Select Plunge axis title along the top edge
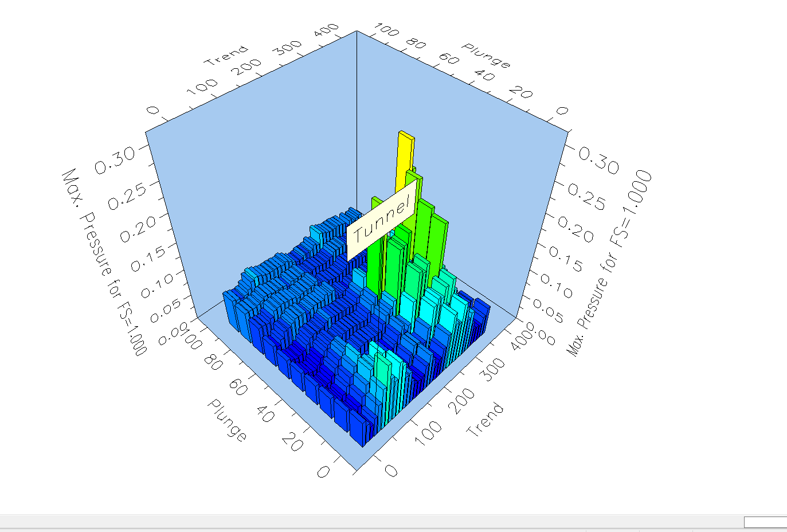 486,55
